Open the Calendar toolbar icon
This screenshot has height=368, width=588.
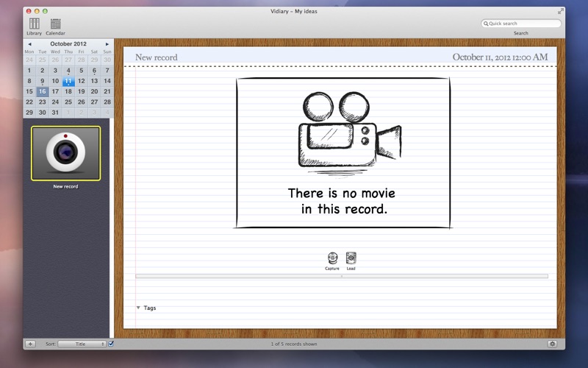click(56, 26)
